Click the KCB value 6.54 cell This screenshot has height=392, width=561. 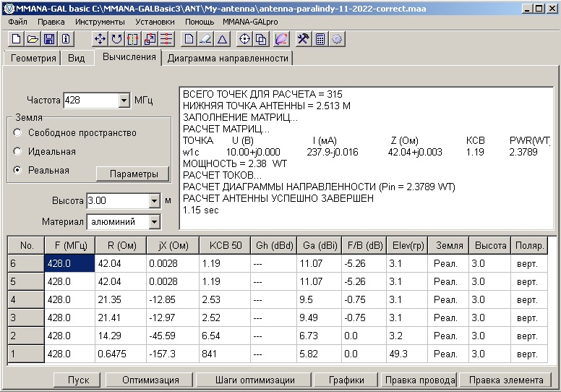click(x=225, y=336)
